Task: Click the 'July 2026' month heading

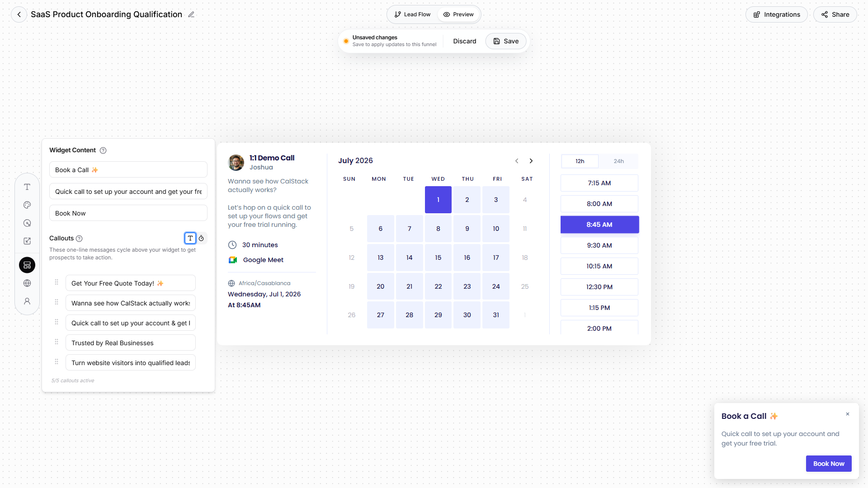Action: 355,160
